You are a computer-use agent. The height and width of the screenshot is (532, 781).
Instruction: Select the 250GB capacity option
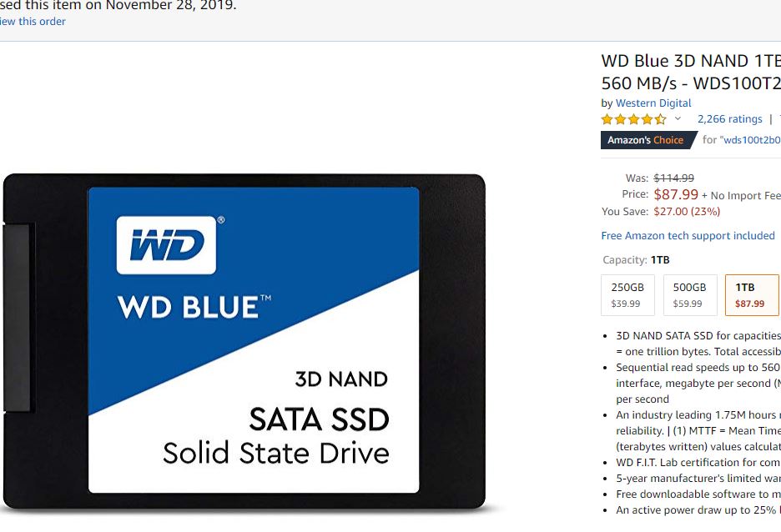click(x=627, y=295)
